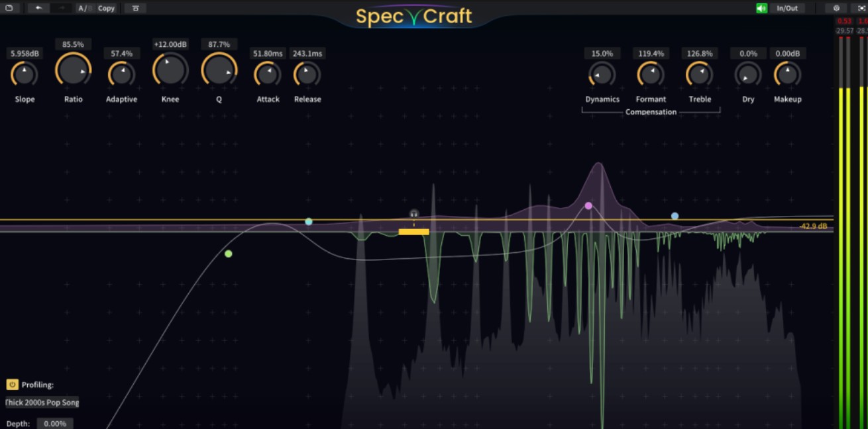Toggle the green speaker bypass icon
The image size is (868, 429).
pyautogui.click(x=762, y=8)
